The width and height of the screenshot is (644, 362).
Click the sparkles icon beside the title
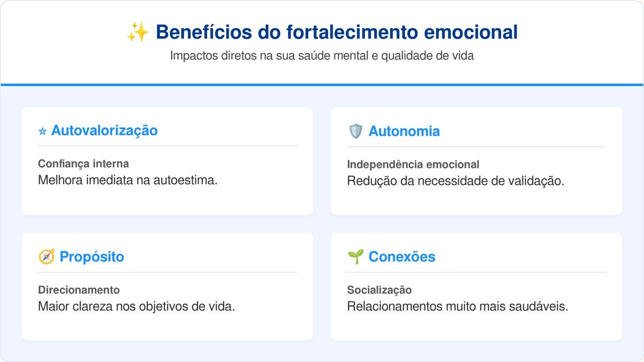pyautogui.click(x=137, y=33)
